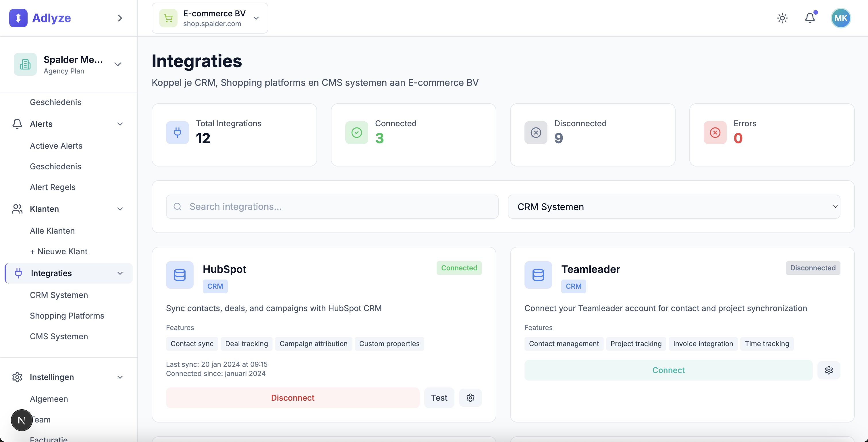
Task: Open HubSpot integration settings gear
Action: click(x=470, y=398)
